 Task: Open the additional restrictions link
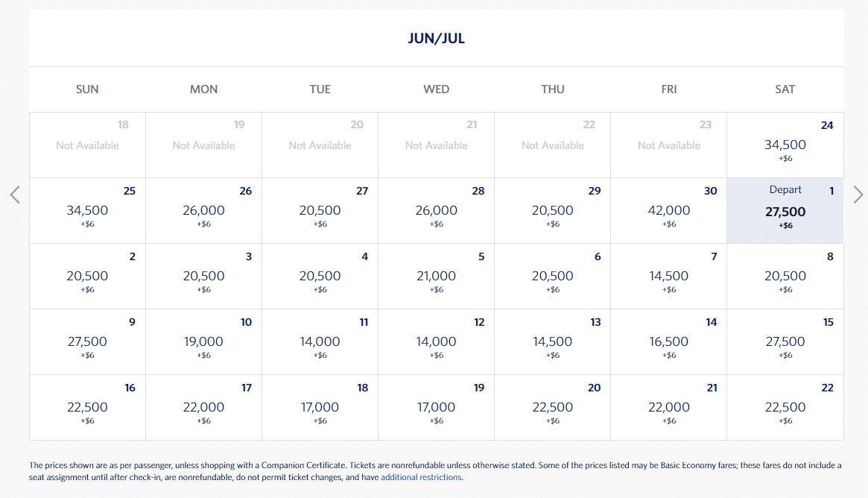tap(421, 477)
